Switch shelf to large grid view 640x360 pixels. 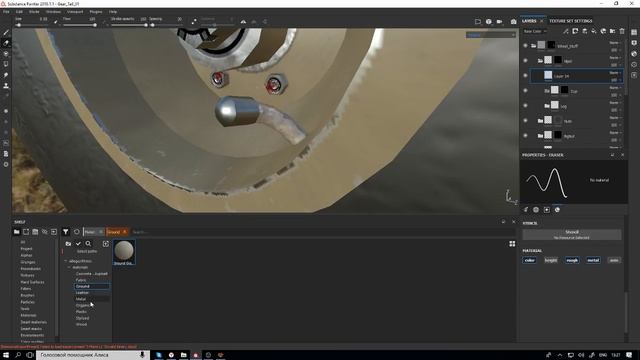(512, 244)
